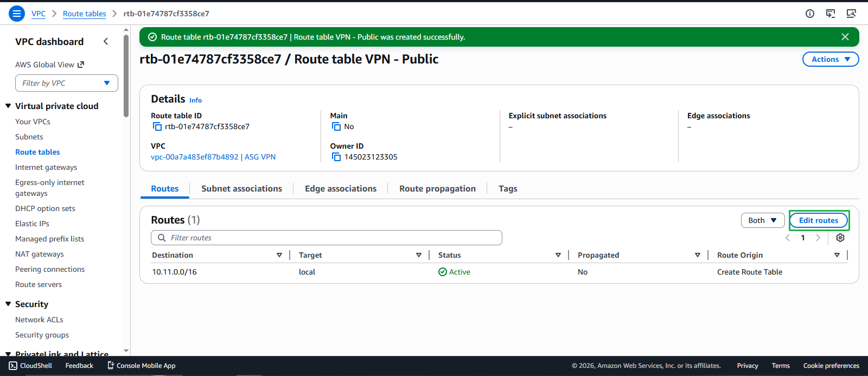Open the Terms footer link
Image resolution: width=868 pixels, height=376 pixels.
click(781, 366)
